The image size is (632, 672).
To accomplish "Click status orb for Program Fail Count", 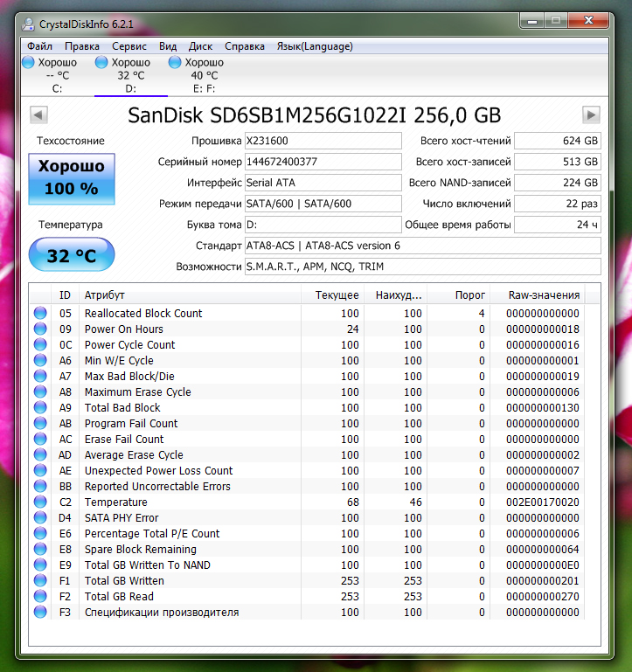I will coord(40,423).
